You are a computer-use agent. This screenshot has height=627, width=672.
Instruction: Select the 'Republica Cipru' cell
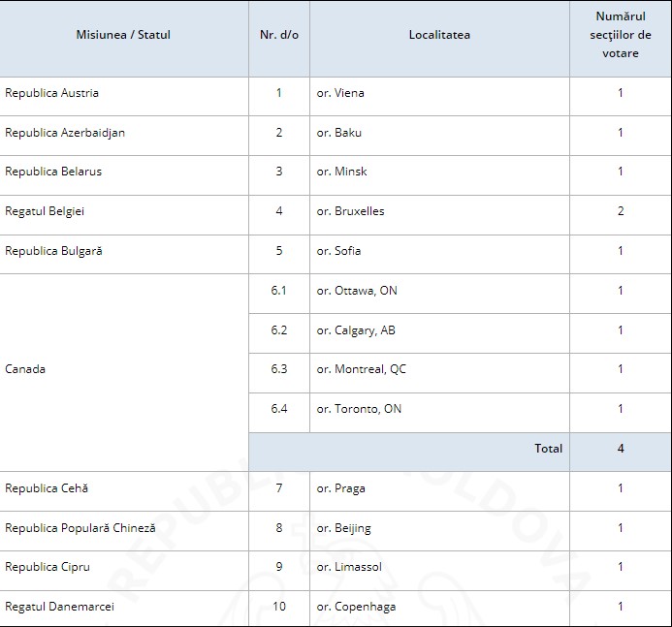coord(124,571)
